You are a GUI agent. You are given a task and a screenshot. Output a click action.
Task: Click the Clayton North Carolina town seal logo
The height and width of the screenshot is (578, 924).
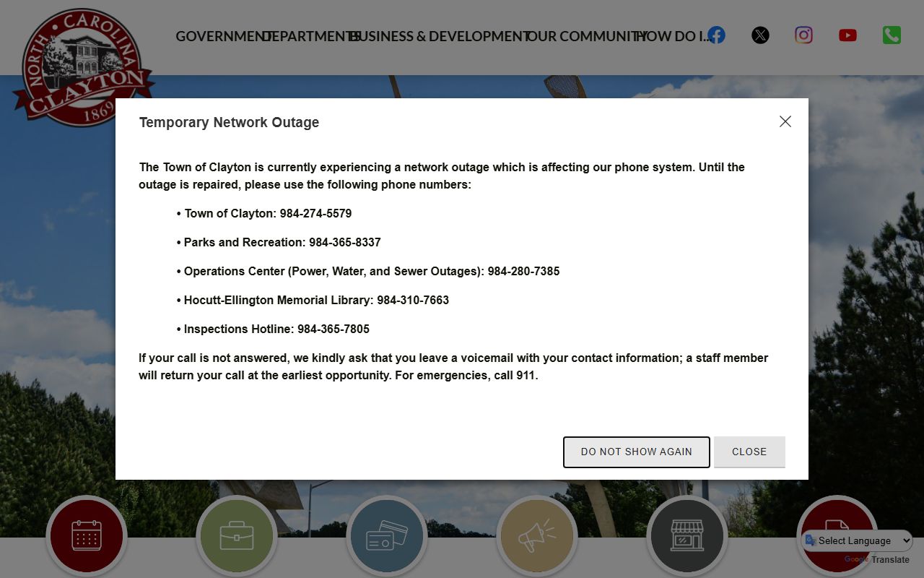(84, 67)
